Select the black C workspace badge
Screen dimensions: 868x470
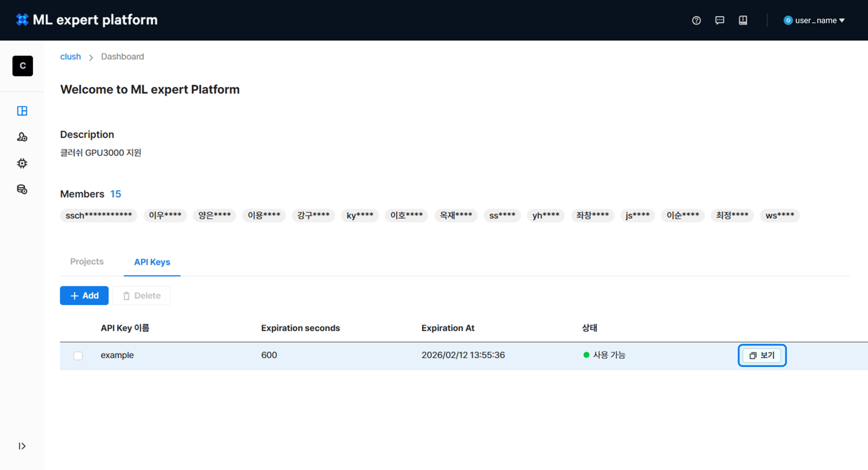click(22, 66)
